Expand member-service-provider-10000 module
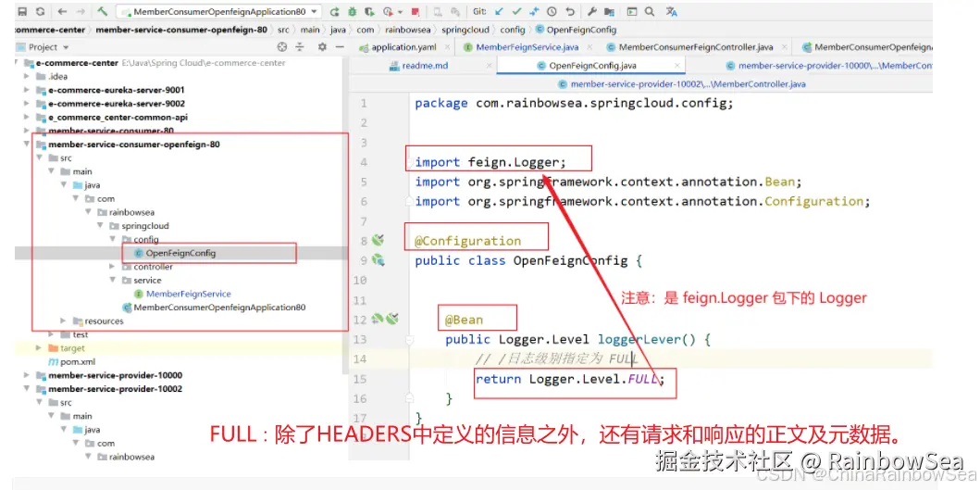 (x=27, y=375)
